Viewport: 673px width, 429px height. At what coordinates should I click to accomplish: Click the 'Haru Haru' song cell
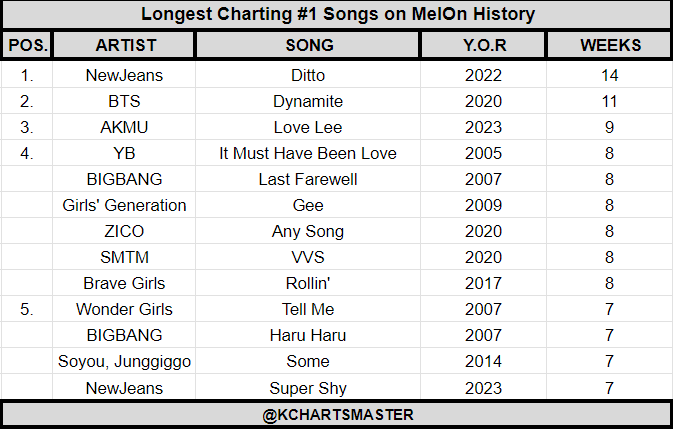pos(308,335)
